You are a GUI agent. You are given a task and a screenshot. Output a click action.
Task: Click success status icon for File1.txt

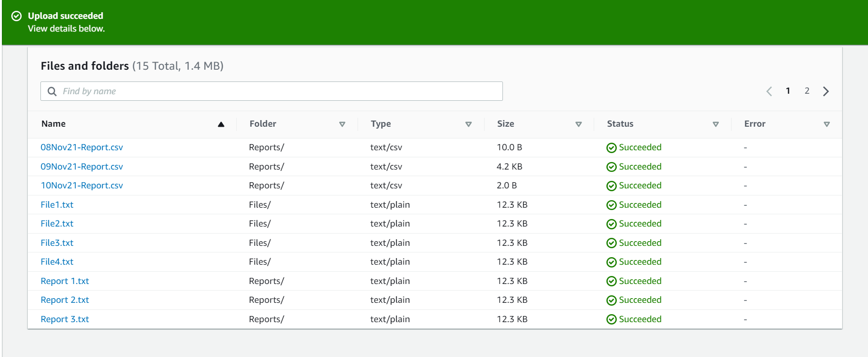click(x=611, y=205)
